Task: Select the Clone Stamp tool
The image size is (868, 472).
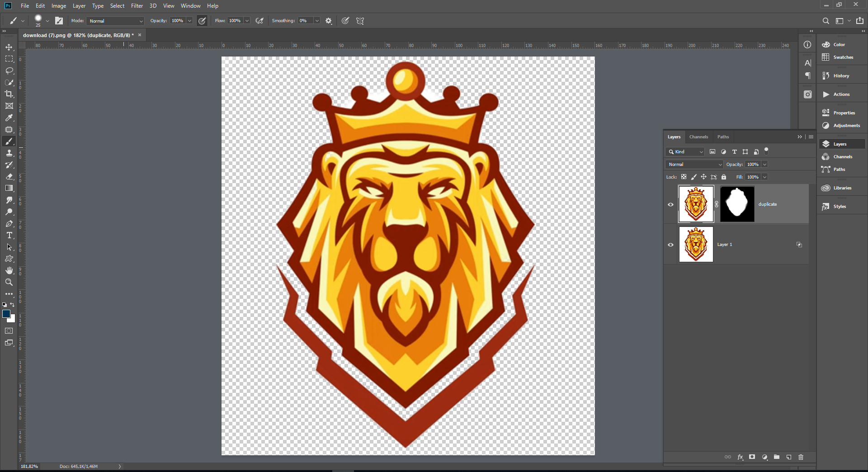Action: [x=9, y=153]
